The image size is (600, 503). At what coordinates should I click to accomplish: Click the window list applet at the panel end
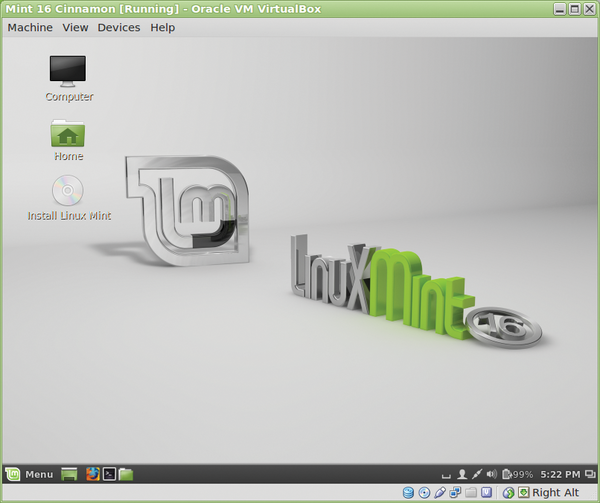(x=590, y=474)
